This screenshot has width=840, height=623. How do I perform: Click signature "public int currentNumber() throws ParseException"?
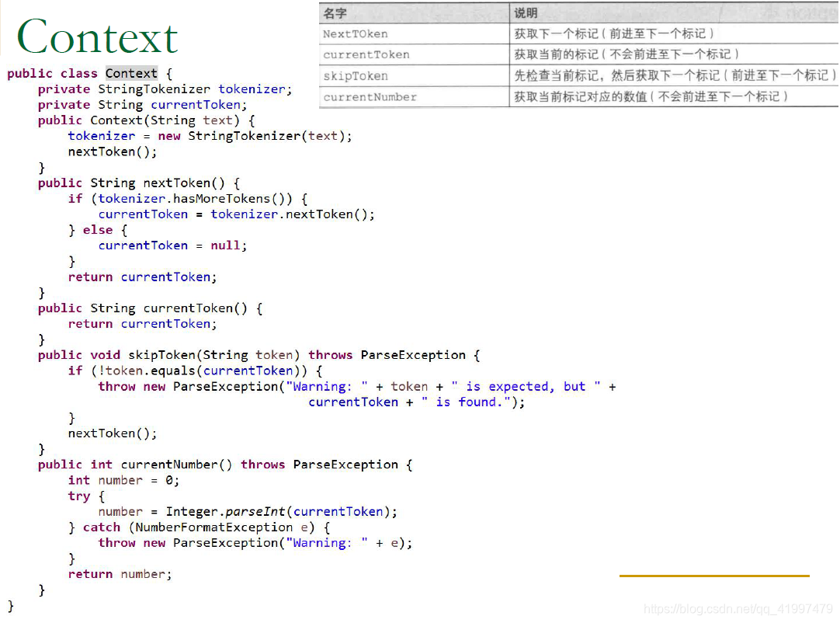tap(217, 465)
